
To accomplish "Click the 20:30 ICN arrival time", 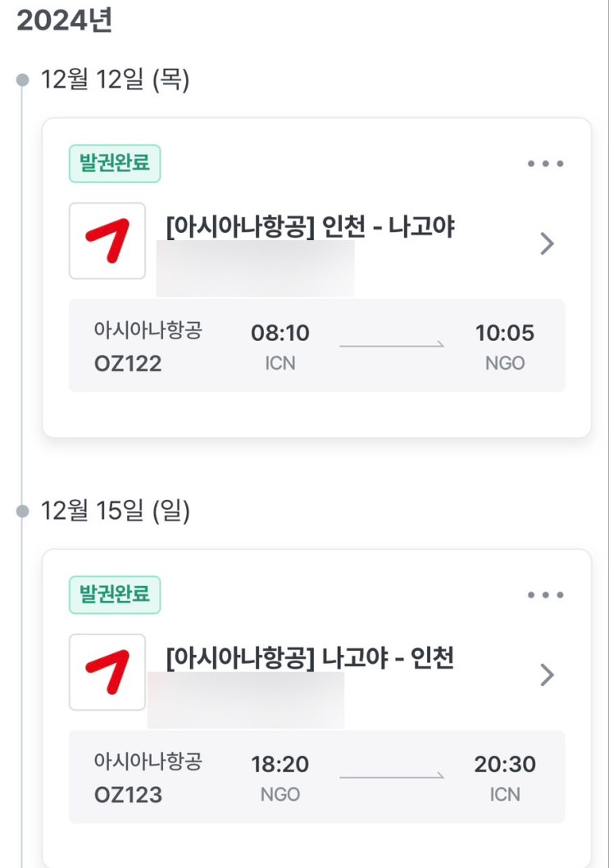I will point(505,765).
